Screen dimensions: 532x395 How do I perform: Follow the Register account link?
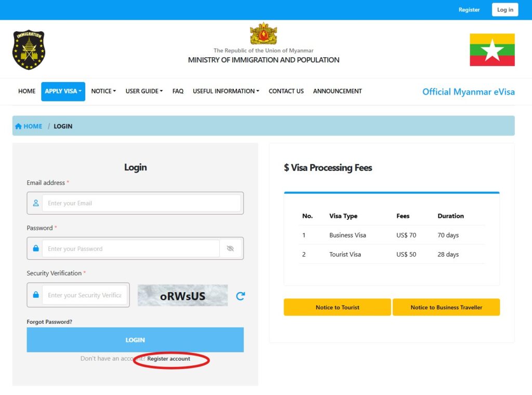169,359
